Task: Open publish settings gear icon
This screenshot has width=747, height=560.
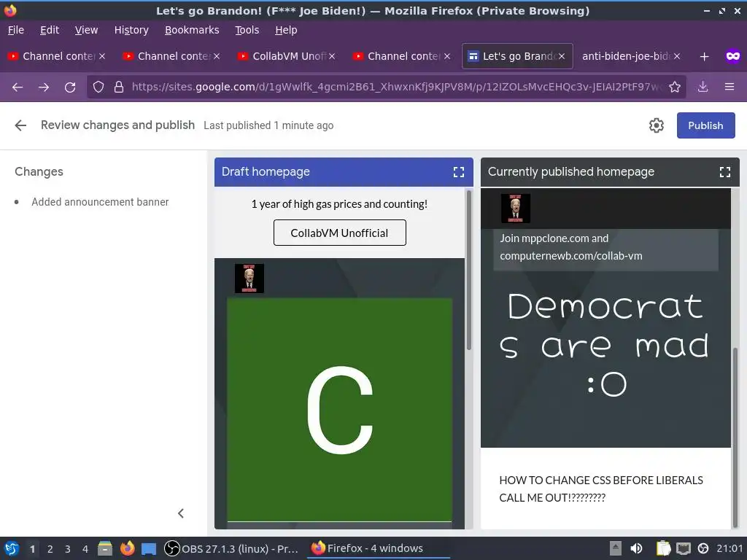Action: point(656,125)
